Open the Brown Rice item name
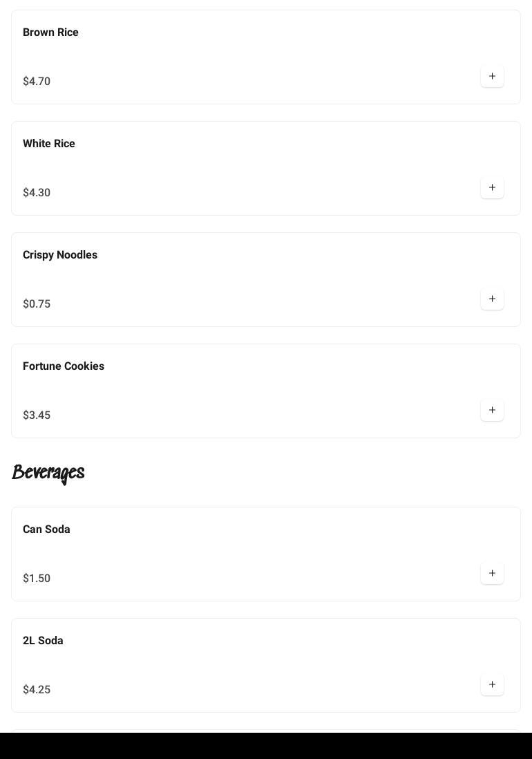 50,32
